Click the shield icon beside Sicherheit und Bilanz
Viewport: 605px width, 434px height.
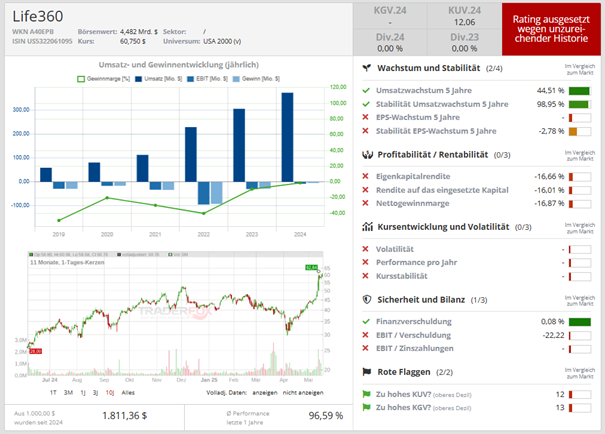(367, 299)
